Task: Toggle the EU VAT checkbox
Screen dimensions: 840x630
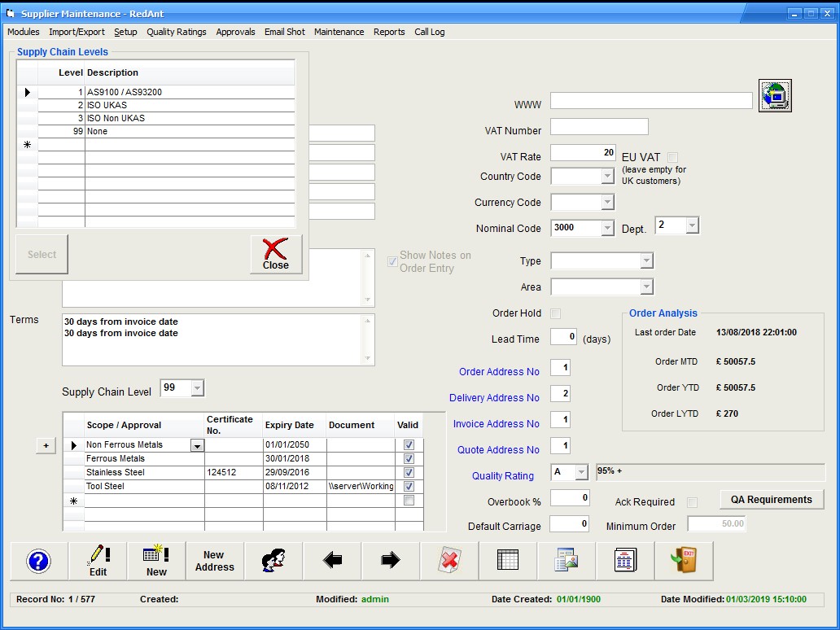Action: [x=672, y=157]
